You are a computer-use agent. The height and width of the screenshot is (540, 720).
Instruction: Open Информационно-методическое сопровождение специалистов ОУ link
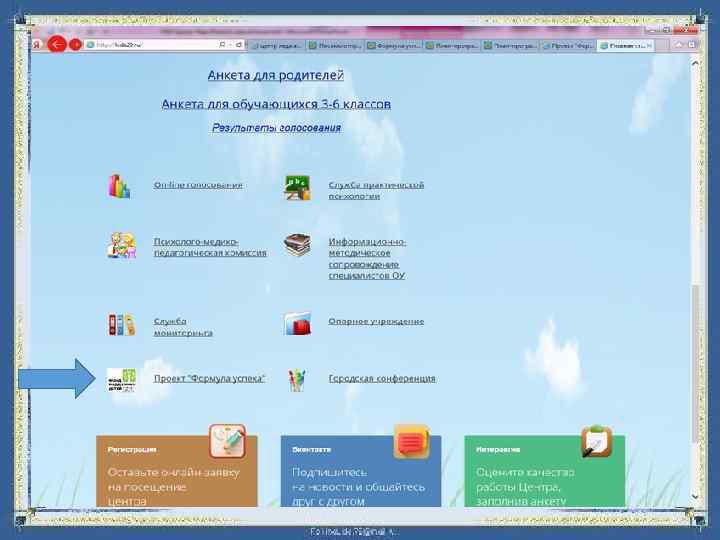(x=367, y=259)
